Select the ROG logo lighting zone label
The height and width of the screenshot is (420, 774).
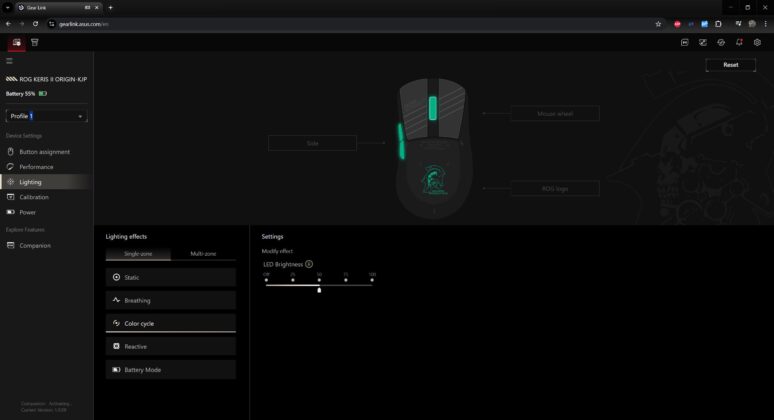pyautogui.click(x=555, y=189)
